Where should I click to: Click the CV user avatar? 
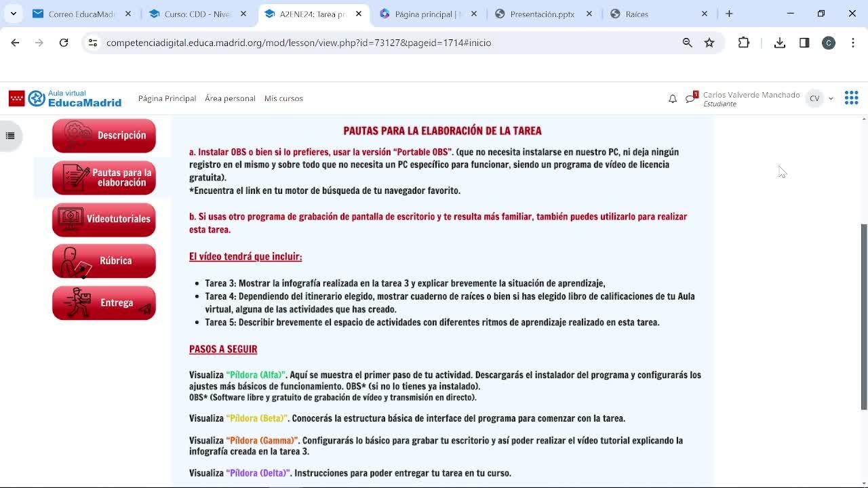814,98
